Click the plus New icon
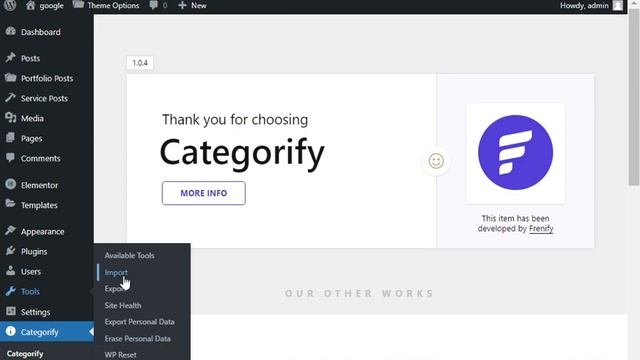The width and height of the screenshot is (640, 360). pos(182,5)
